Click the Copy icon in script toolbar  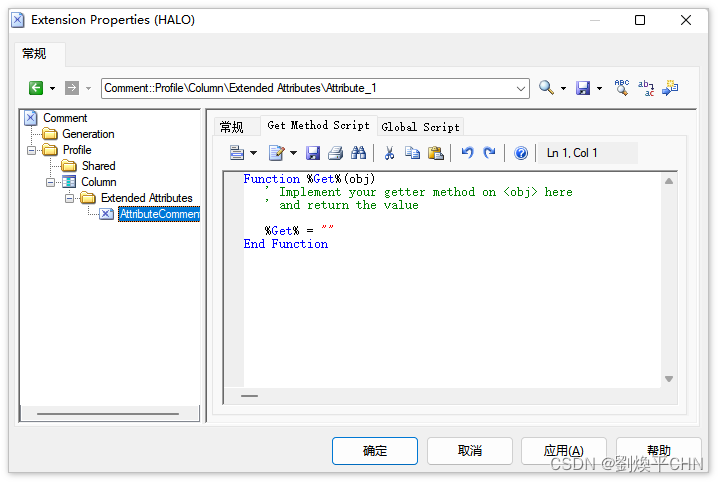[413, 152]
